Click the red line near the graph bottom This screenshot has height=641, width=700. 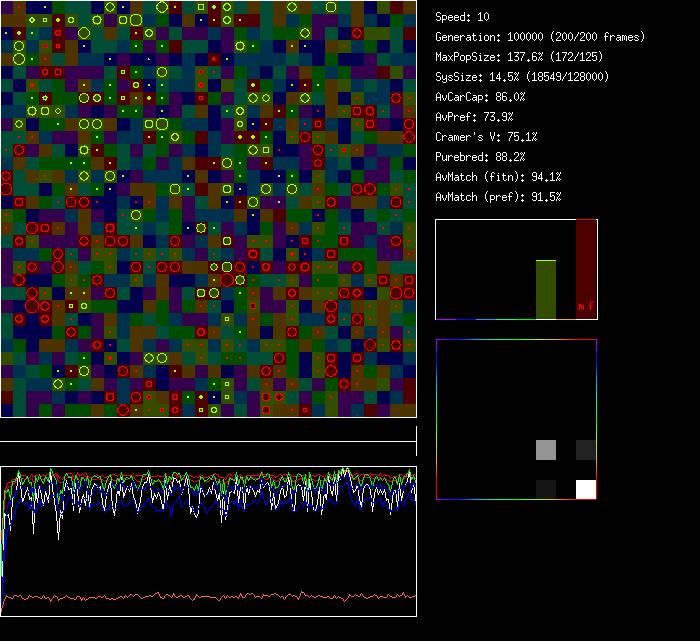(208, 596)
